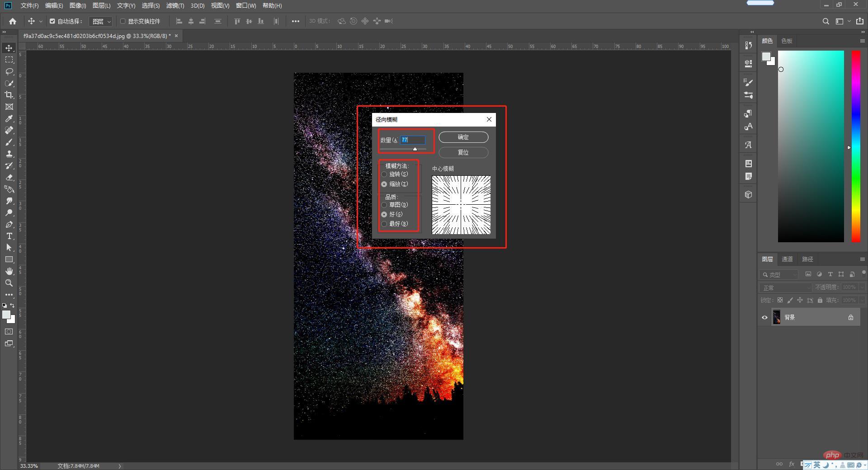This screenshot has width=868, height=470.
Task: Enable 显示变换控件 checkbox
Action: coord(123,21)
